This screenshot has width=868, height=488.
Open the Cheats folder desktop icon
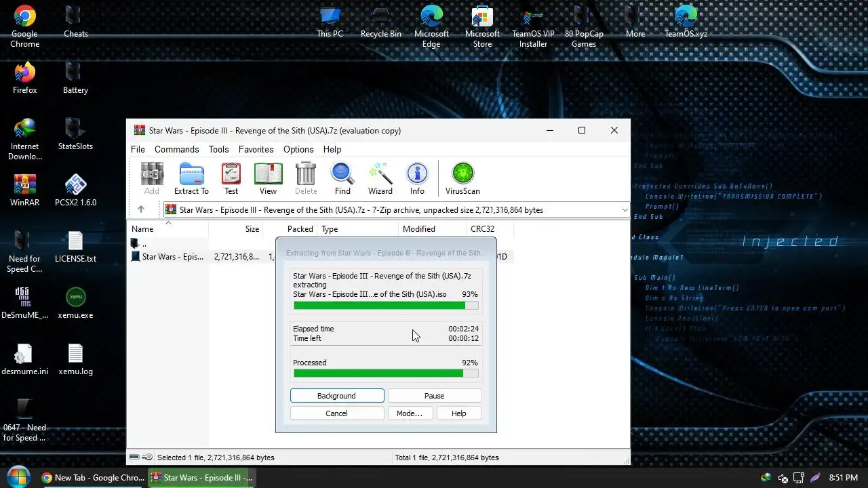click(75, 22)
